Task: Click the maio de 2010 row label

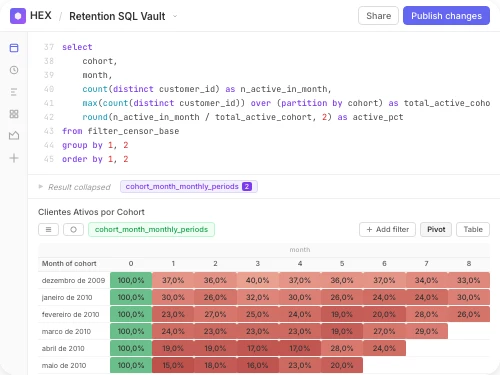Action: click(64, 365)
